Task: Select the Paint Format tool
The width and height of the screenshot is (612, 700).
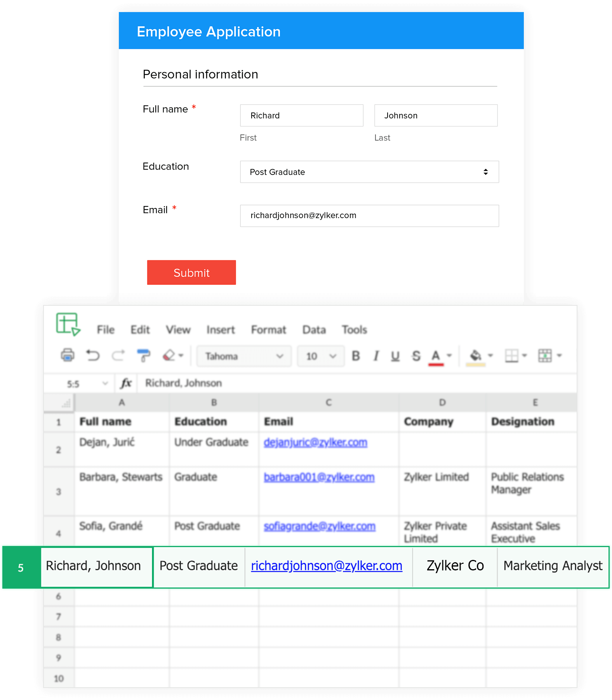Action: tap(143, 355)
